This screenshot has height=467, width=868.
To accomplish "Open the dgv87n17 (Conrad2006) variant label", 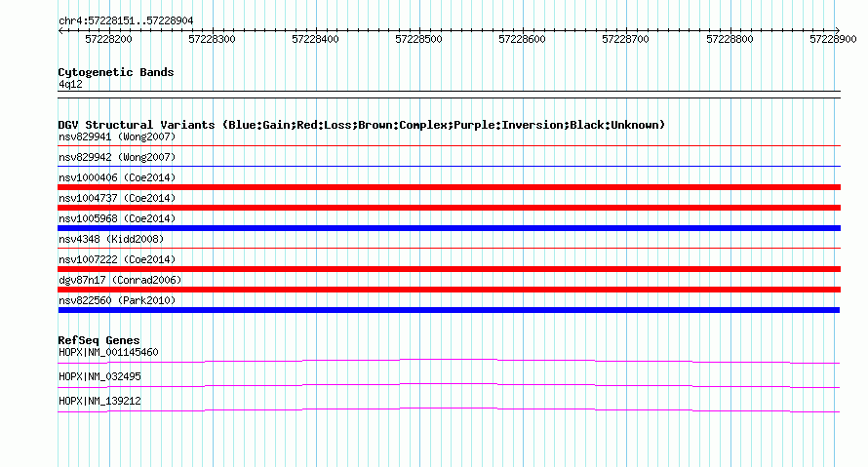I will pos(120,280).
